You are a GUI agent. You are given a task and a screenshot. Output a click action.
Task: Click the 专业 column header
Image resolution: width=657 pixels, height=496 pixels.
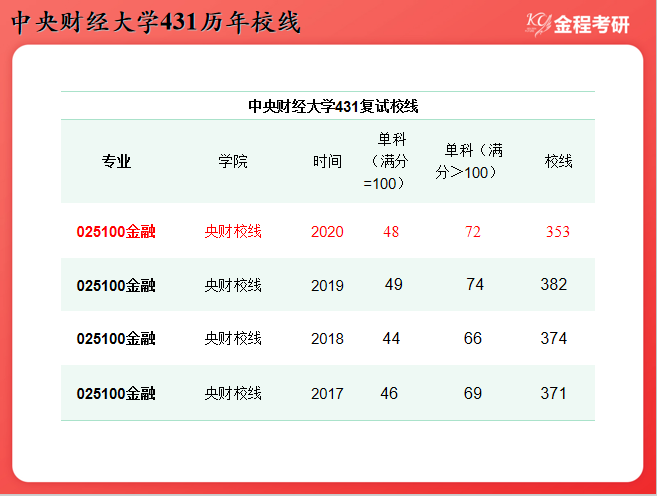(x=116, y=161)
